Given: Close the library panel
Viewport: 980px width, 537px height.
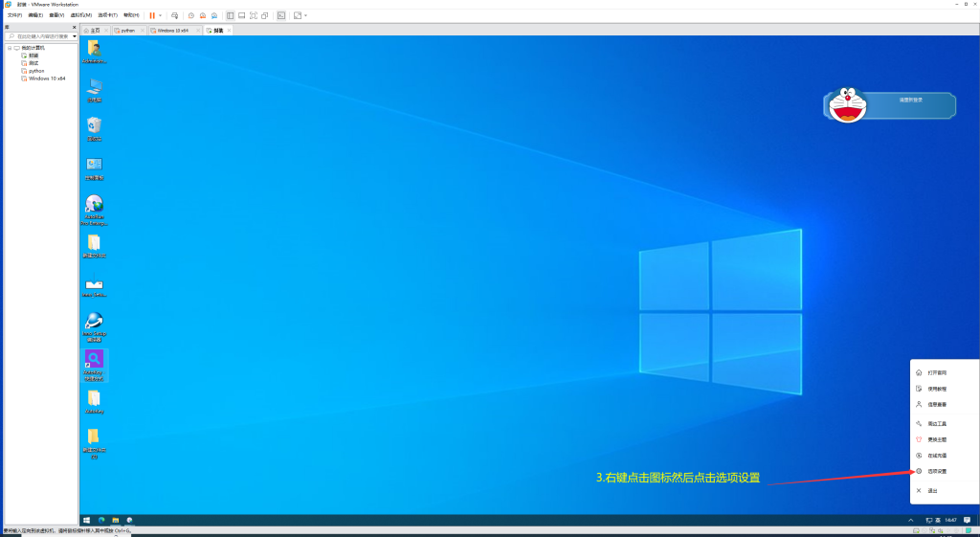Looking at the screenshot, I should pos(75,28).
